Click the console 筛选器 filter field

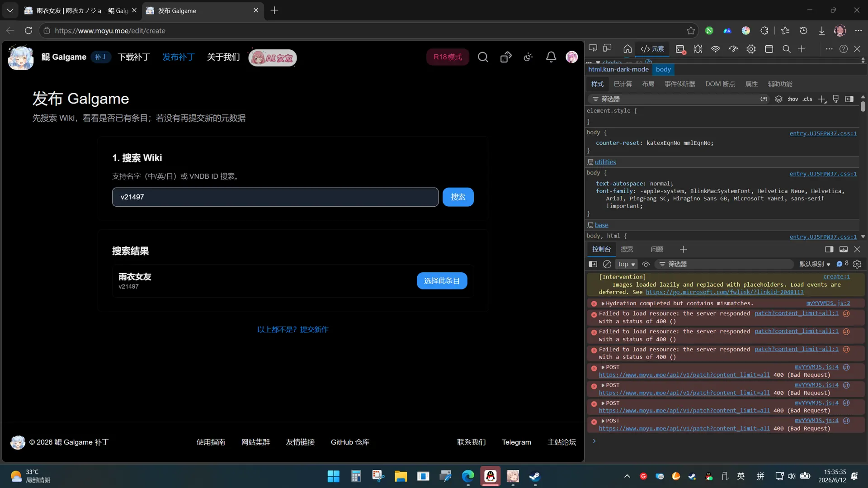pyautogui.click(x=725, y=264)
